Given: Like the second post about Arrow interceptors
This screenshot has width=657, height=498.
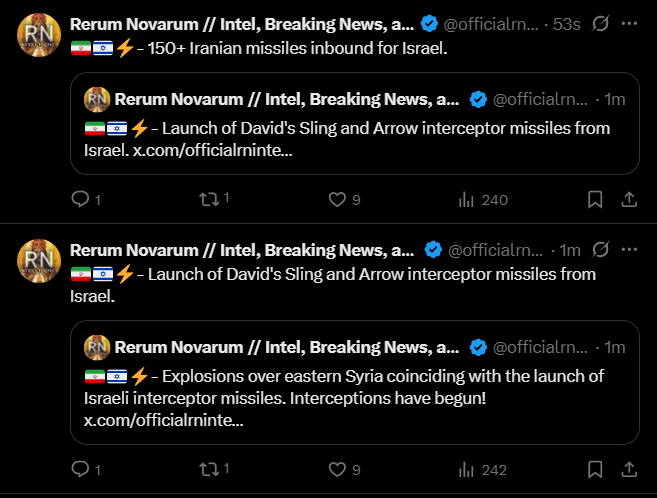Looking at the screenshot, I should point(337,469).
